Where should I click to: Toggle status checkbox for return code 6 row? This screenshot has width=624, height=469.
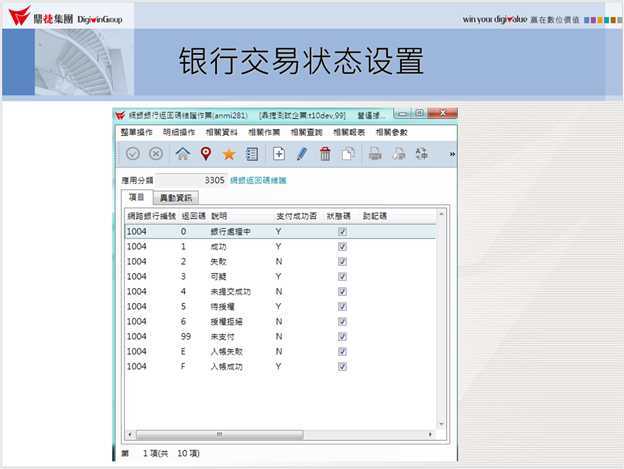[342, 321]
